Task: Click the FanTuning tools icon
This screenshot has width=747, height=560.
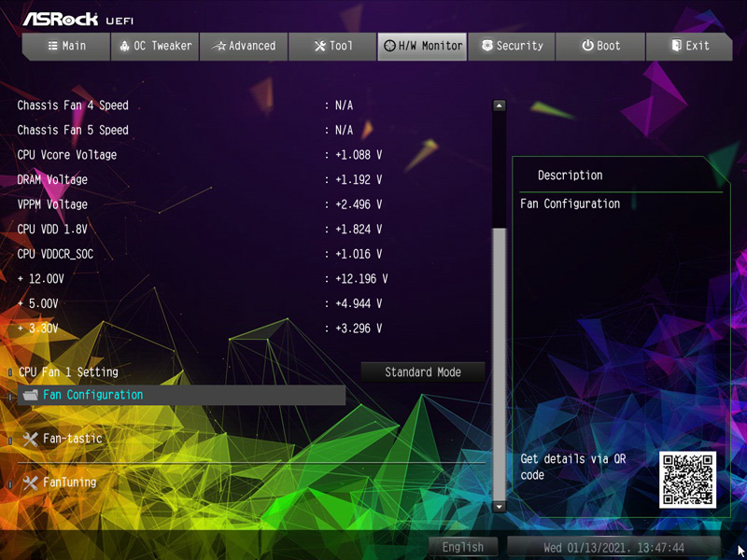Action: click(30, 483)
